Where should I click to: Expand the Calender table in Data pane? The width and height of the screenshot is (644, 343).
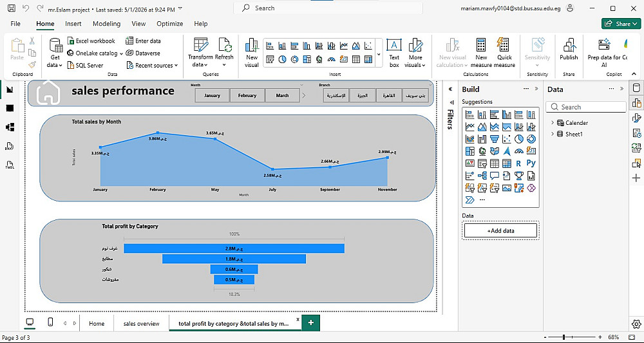[x=553, y=123]
